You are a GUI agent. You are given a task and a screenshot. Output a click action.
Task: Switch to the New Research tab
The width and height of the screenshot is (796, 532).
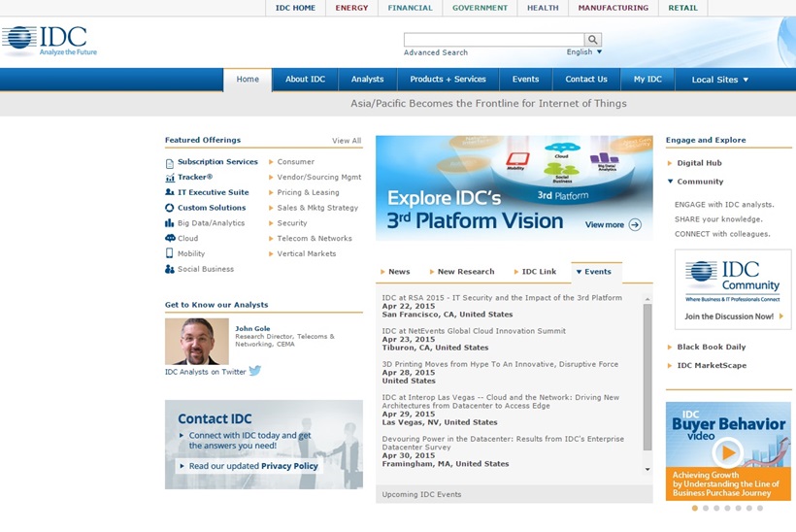click(462, 272)
